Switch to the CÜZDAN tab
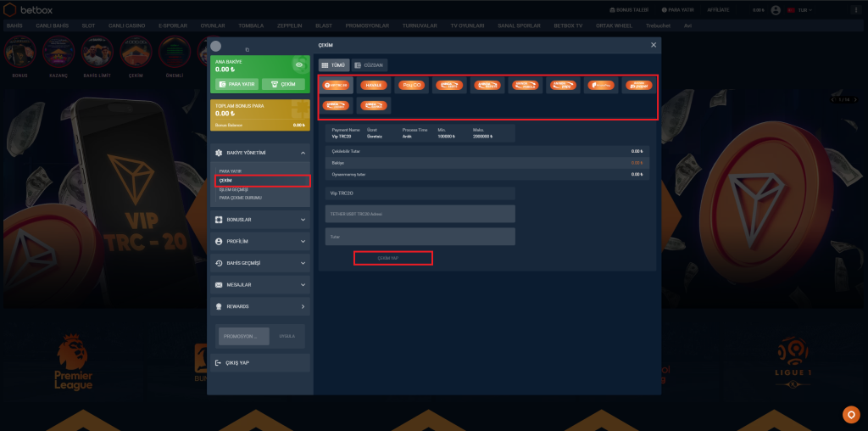 pyautogui.click(x=370, y=64)
